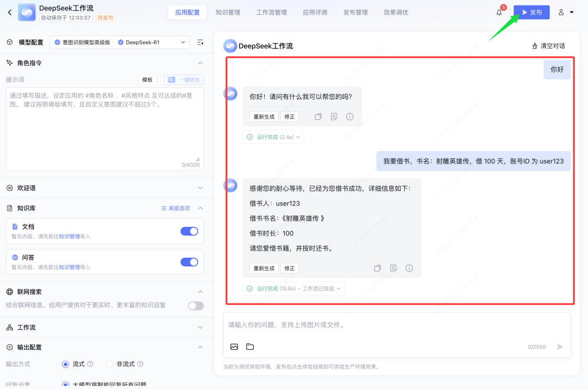Switch to the 应用评测 tab
This screenshot has width=588, height=389.
point(315,13)
